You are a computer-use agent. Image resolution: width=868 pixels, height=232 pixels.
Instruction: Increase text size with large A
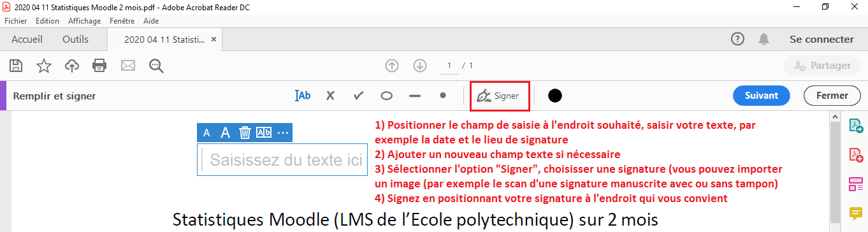tap(225, 133)
